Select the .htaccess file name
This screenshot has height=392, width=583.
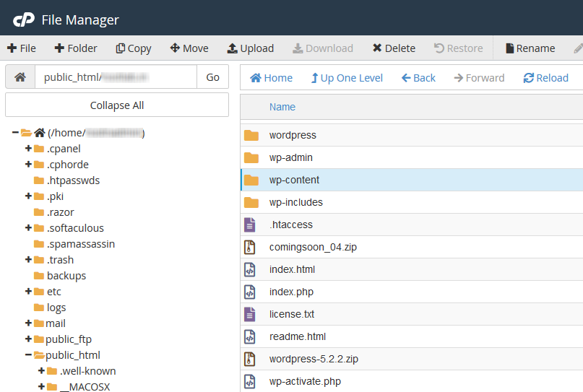tap(291, 225)
